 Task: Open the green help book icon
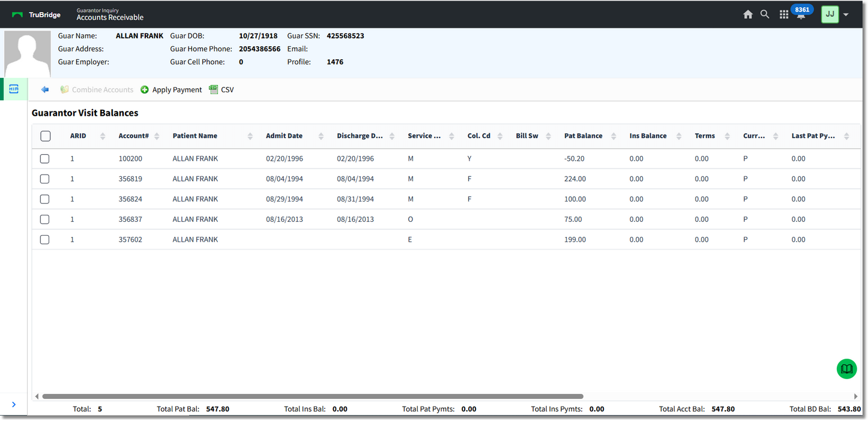pos(847,369)
